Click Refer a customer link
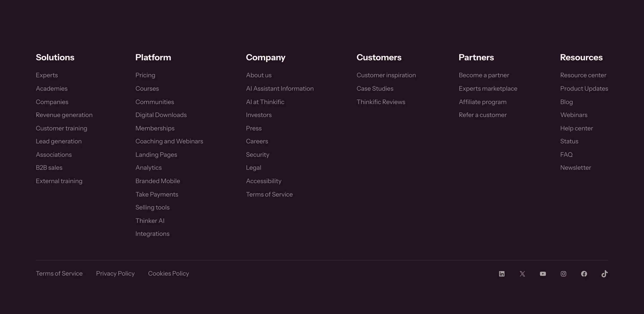This screenshot has width=644, height=314. tap(483, 115)
